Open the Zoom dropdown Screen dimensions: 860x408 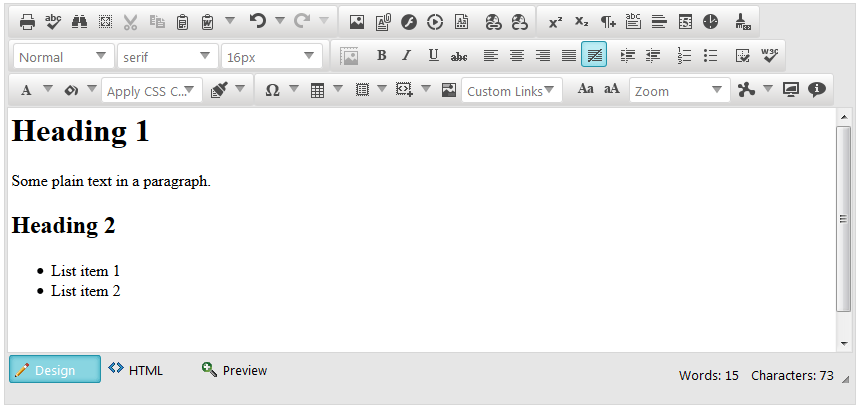click(x=680, y=91)
